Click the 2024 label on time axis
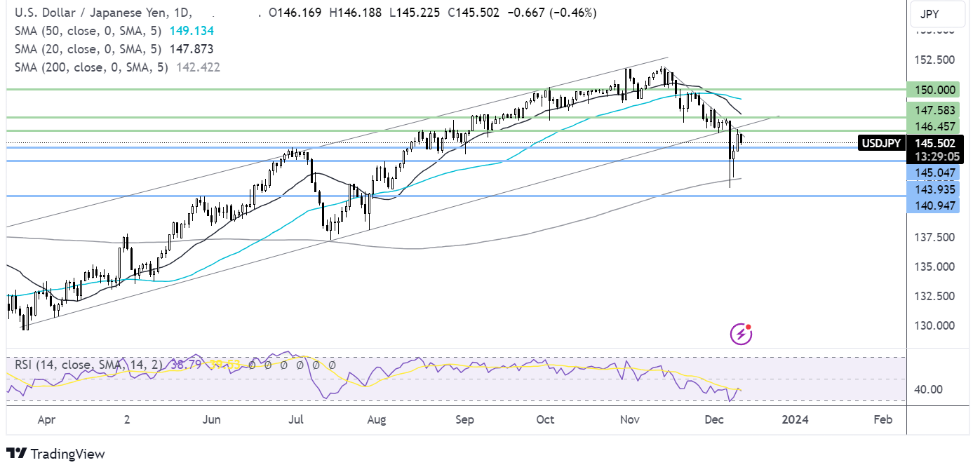This screenshot has width=980, height=472. pos(795,419)
